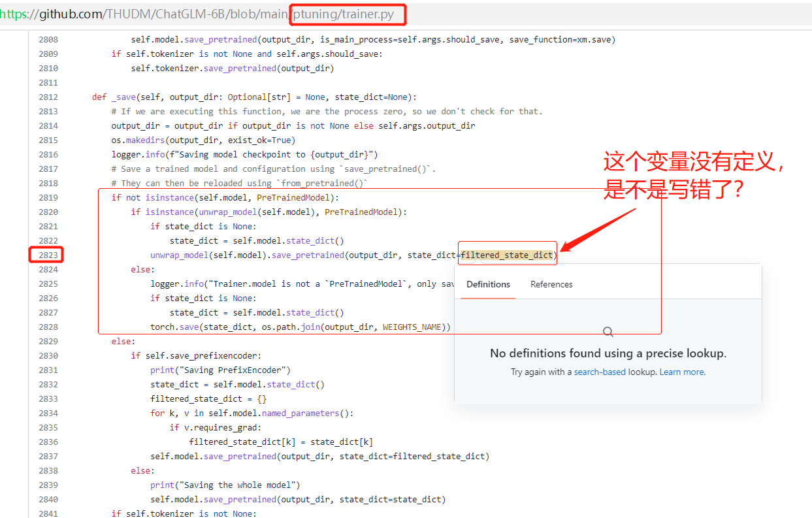812x518 pixels.
Task: Select line number 2829
Action: point(48,341)
